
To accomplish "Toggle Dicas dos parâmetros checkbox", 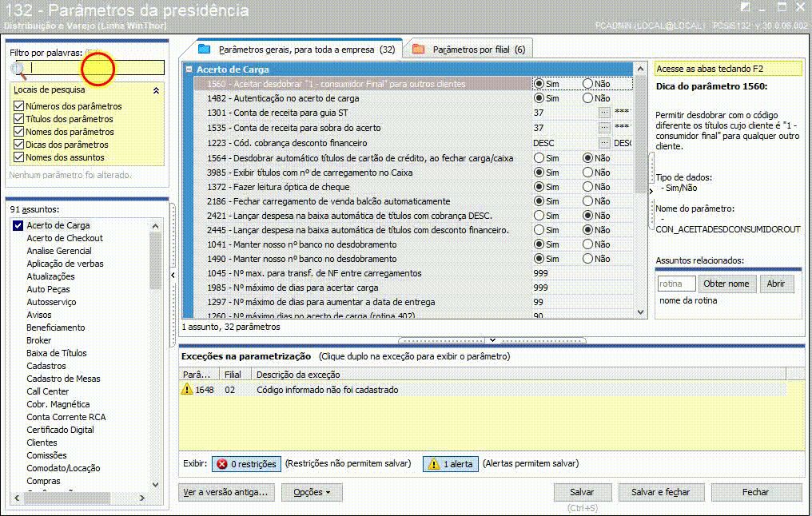I will 18,145.
